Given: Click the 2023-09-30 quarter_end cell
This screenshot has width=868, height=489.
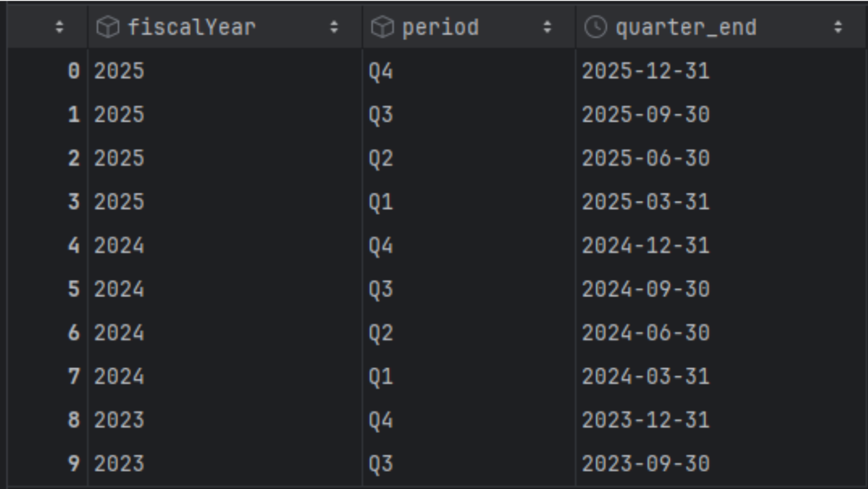Looking at the screenshot, I should pos(646,464).
